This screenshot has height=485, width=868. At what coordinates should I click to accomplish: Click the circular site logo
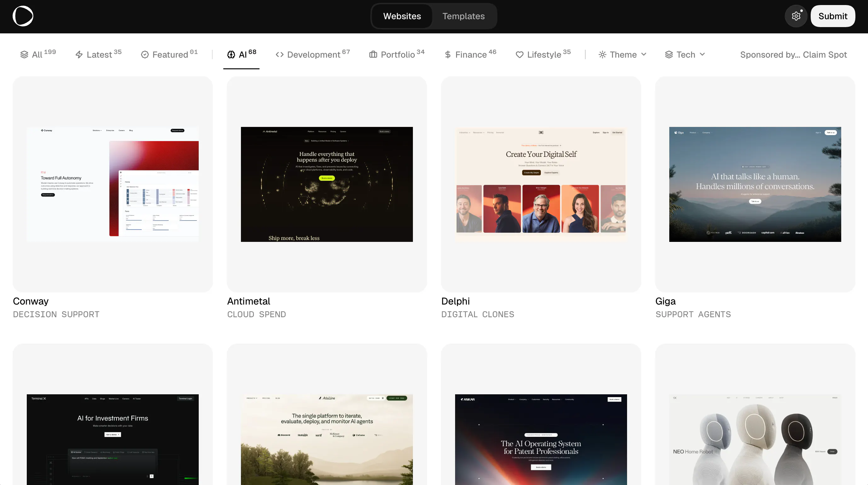point(23,16)
